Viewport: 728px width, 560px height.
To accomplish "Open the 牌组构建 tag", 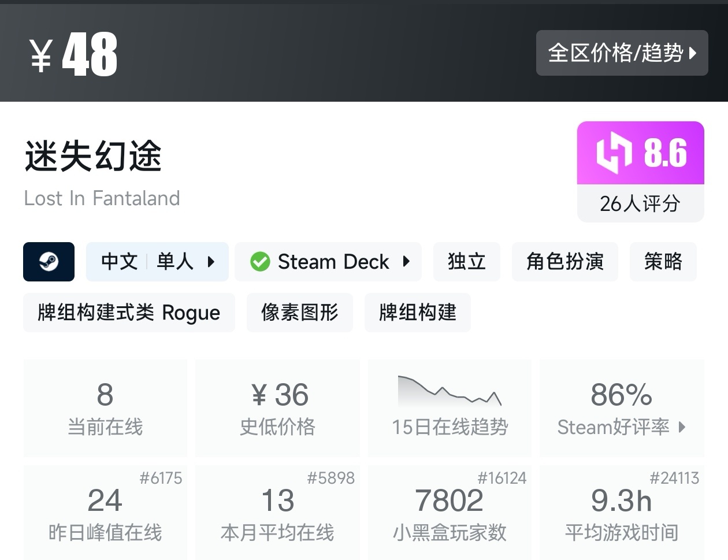I will [x=417, y=313].
